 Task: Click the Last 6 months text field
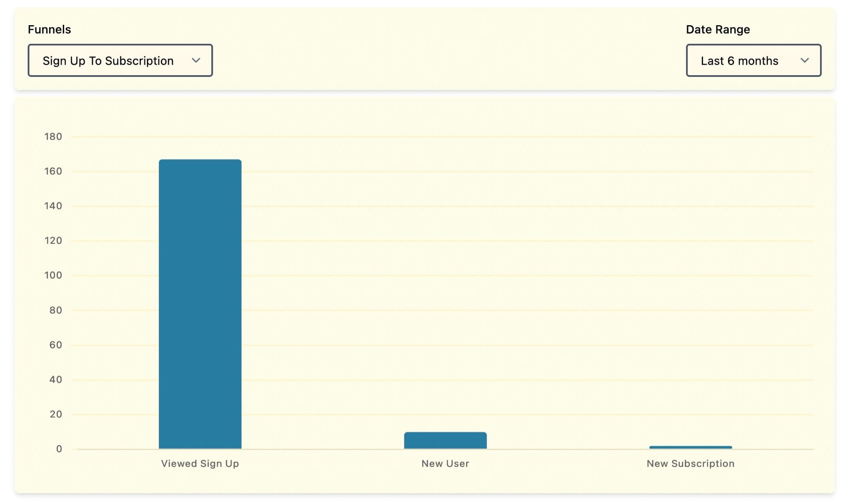(739, 61)
